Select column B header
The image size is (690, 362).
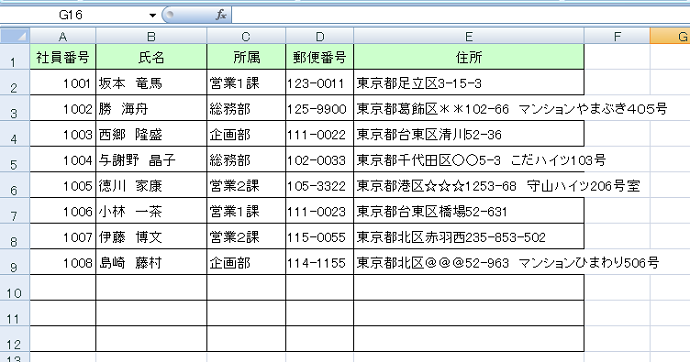click(151, 36)
